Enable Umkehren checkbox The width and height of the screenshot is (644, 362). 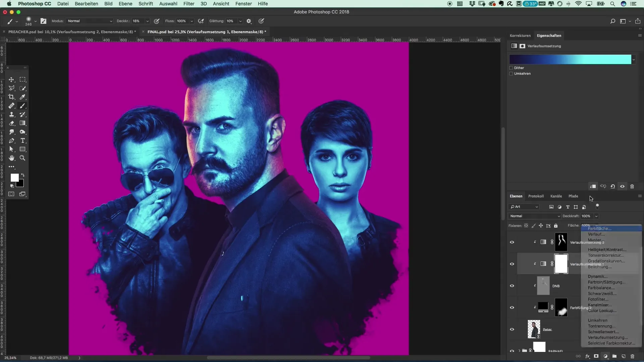(511, 73)
